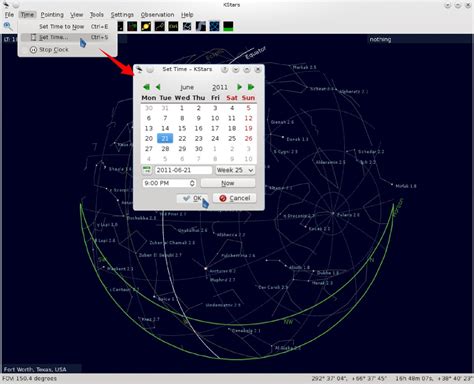Toggle opaque ground horizon icon

point(228,26)
